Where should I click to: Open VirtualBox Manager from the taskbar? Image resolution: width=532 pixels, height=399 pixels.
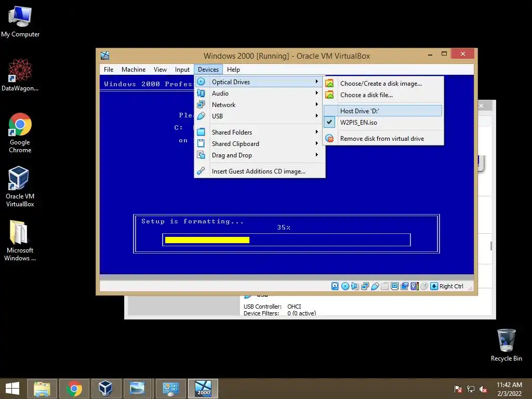[x=105, y=389]
